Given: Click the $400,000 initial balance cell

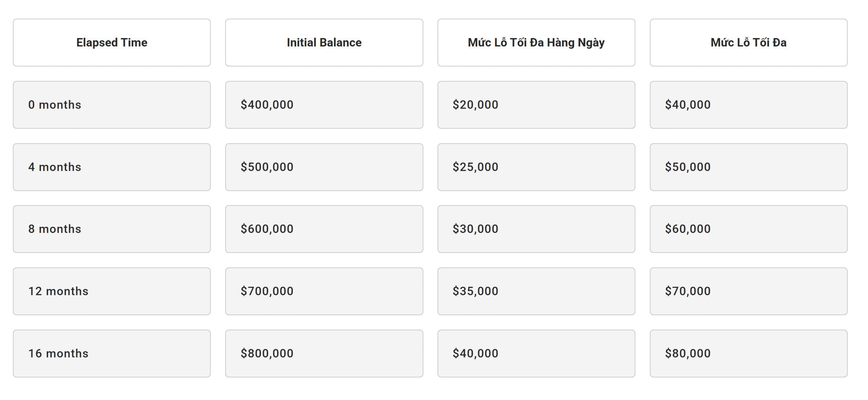Looking at the screenshot, I should click(x=324, y=105).
